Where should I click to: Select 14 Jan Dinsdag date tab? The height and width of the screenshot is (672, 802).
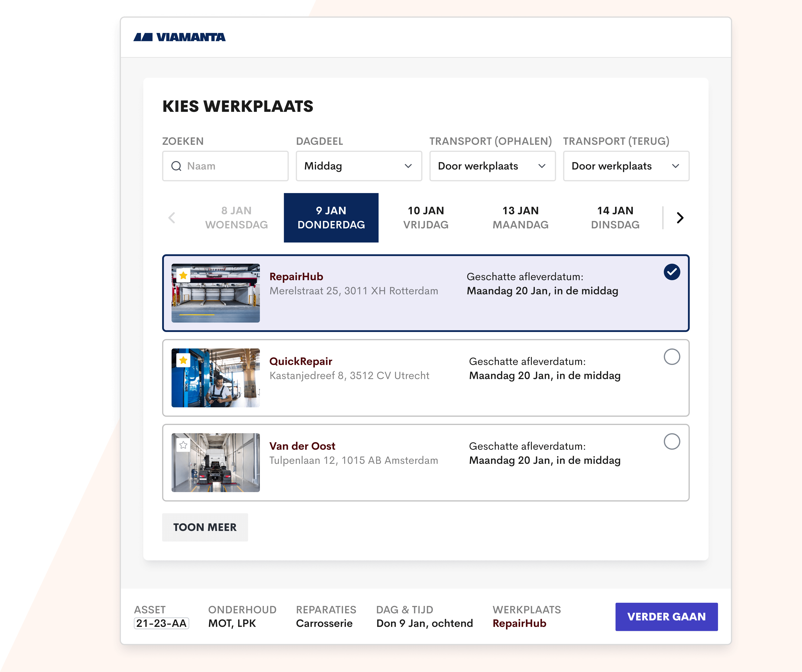point(615,218)
